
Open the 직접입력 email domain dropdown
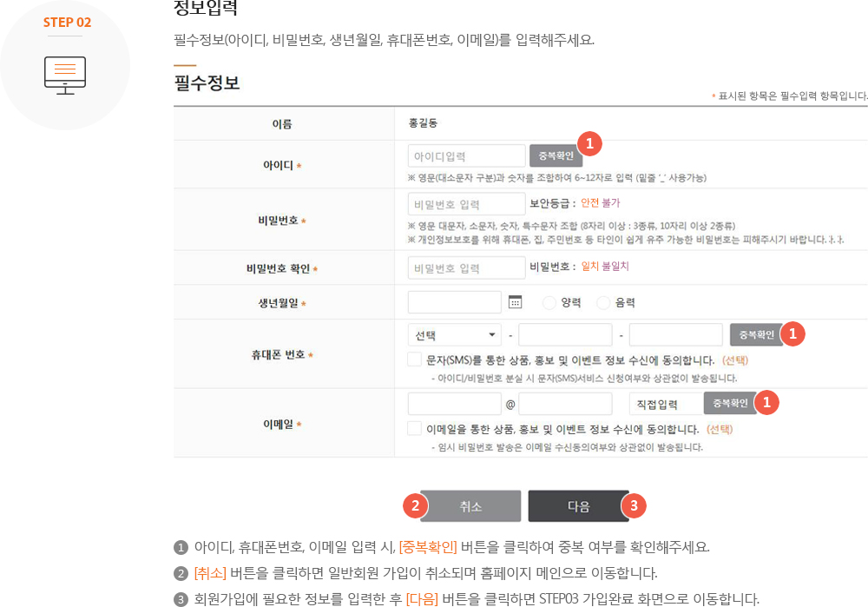pyautogui.click(x=667, y=402)
